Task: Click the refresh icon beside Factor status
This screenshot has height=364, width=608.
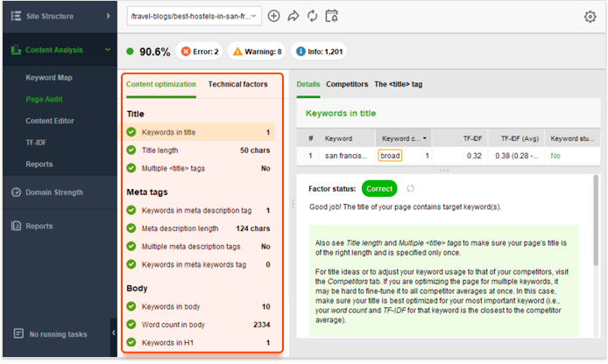Action: (409, 188)
